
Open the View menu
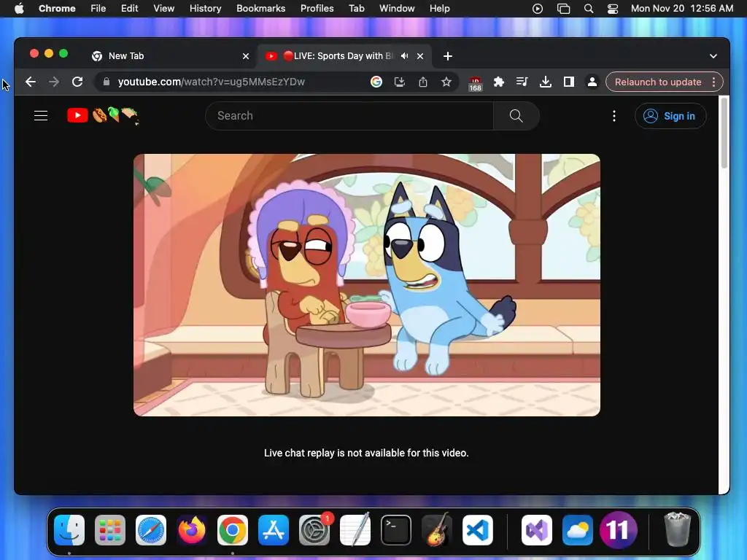coord(164,9)
